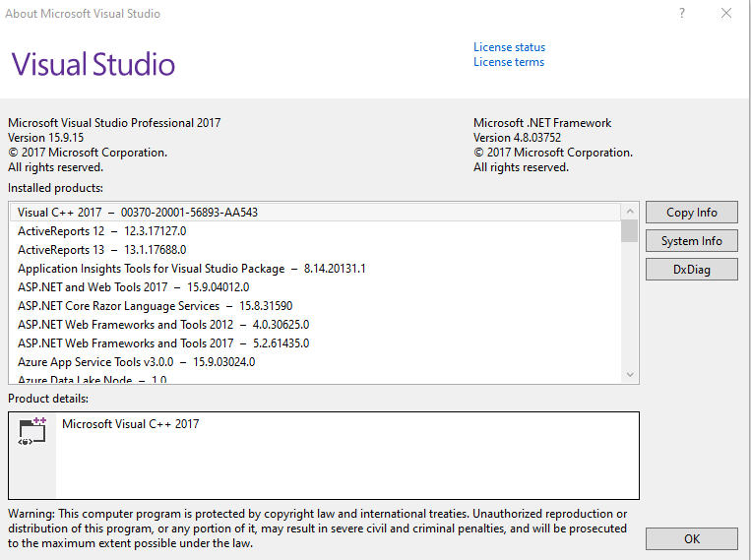This screenshot has height=560, width=751.
Task: Confirm the dialog with OK
Action: (x=692, y=539)
